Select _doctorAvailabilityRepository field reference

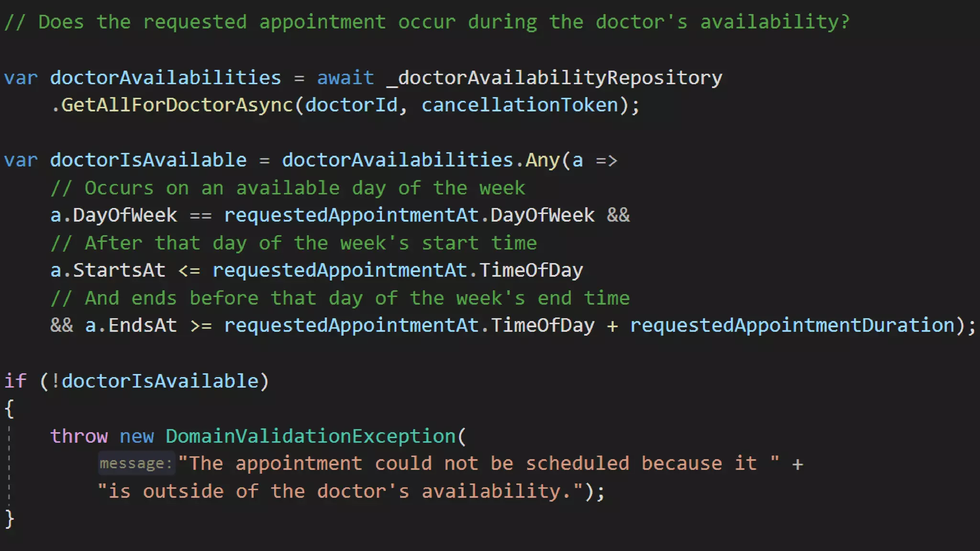[x=554, y=78]
